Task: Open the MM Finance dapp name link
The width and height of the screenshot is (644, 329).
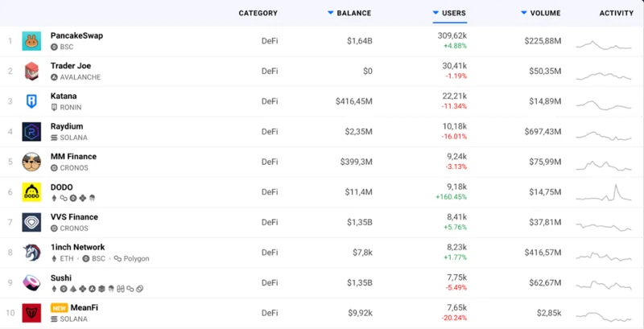Action: 73,156
